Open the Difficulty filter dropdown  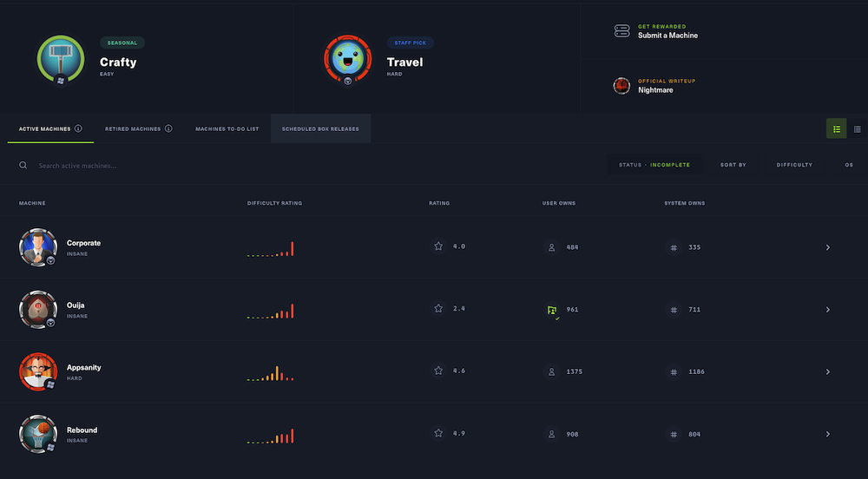[794, 165]
